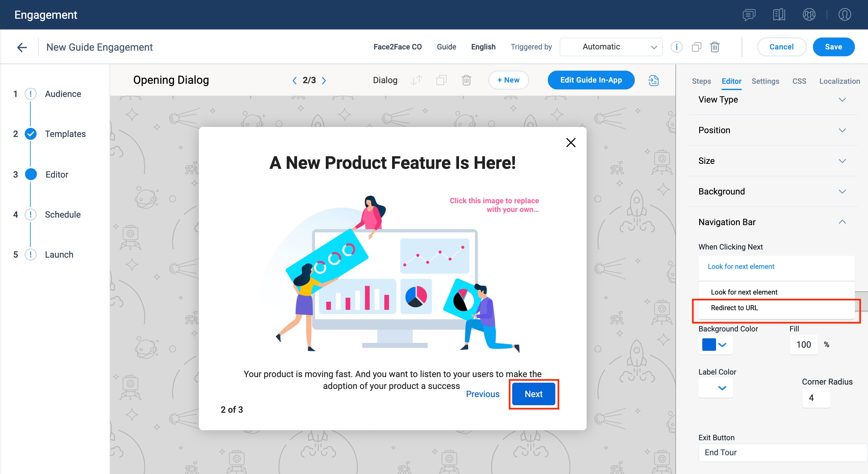The image size is (868, 474).
Task: Close the dialog preview with X
Action: click(x=570, y=143)
